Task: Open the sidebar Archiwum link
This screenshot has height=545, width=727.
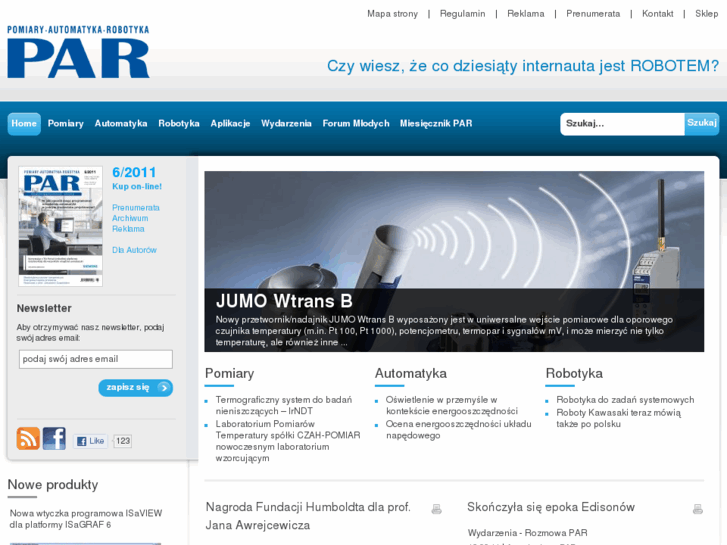Action: pyautogui.click(x=130, y=218)
